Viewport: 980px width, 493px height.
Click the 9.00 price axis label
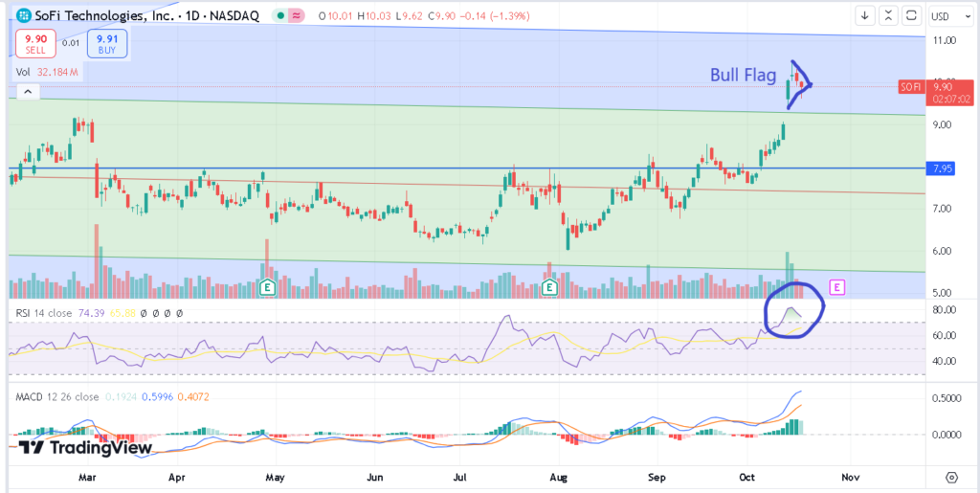pos(945,125)
